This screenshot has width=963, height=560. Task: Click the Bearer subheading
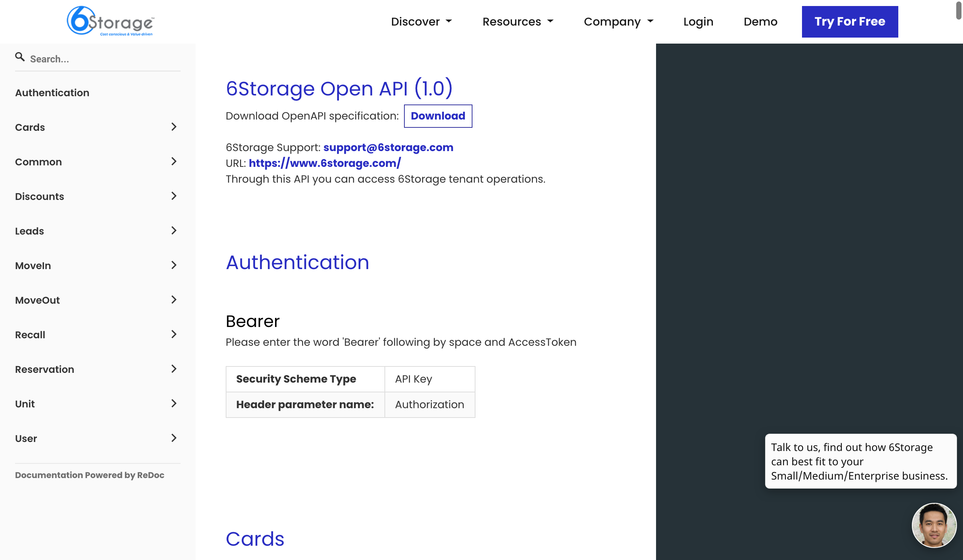(x=252, y=321)
